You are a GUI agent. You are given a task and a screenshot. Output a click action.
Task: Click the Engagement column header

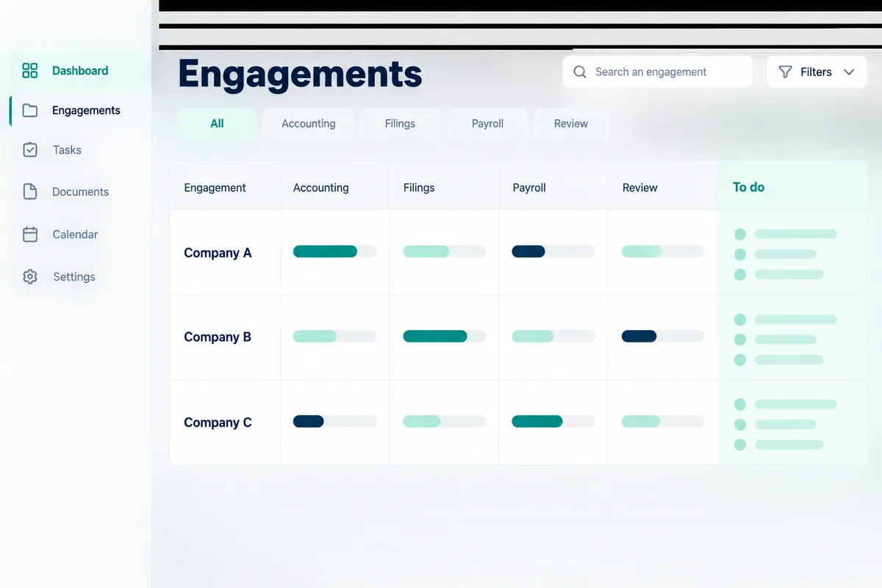pos(215,187)
